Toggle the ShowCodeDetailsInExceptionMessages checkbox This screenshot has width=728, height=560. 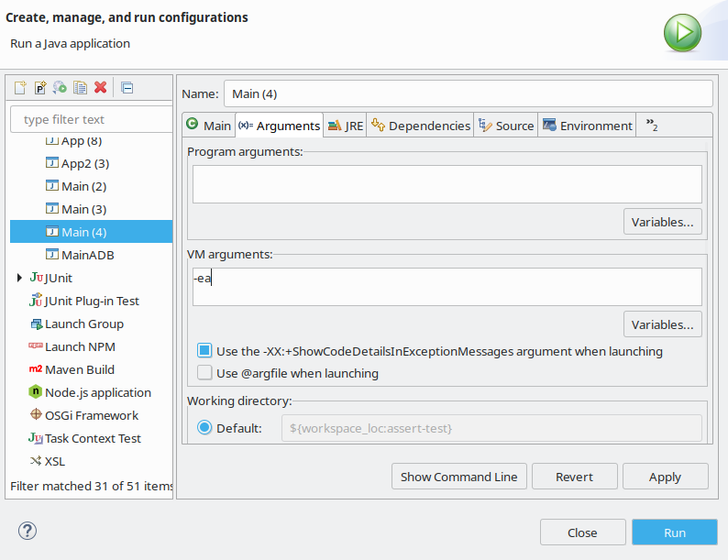204,351
